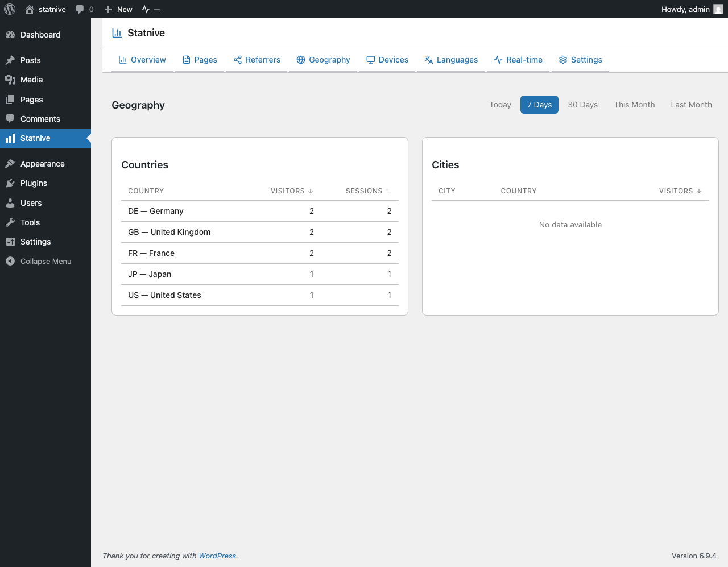Open the Howdy admin account menu
Viewport: 728px width, 567px height.
tap(685, 9)
